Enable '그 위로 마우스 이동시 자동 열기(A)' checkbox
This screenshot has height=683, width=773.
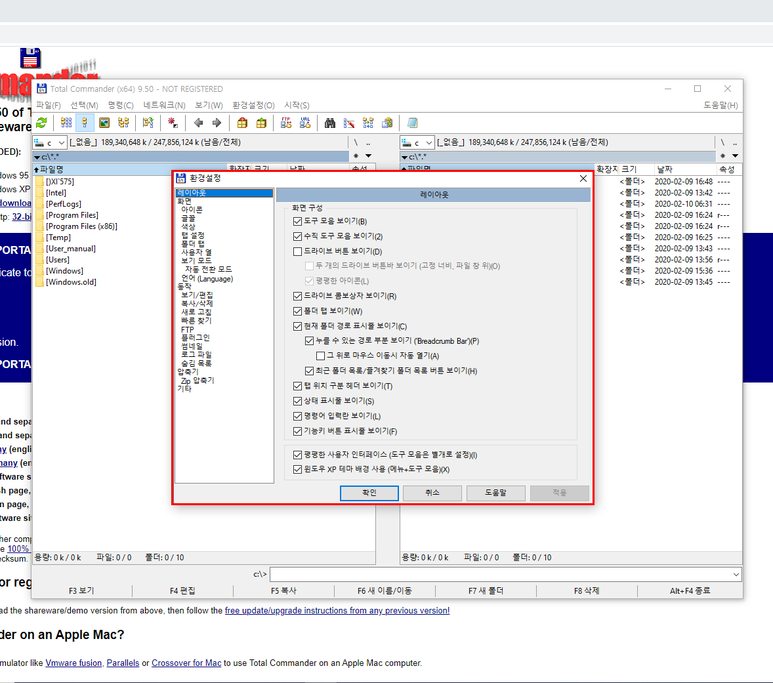click(320, 356)
